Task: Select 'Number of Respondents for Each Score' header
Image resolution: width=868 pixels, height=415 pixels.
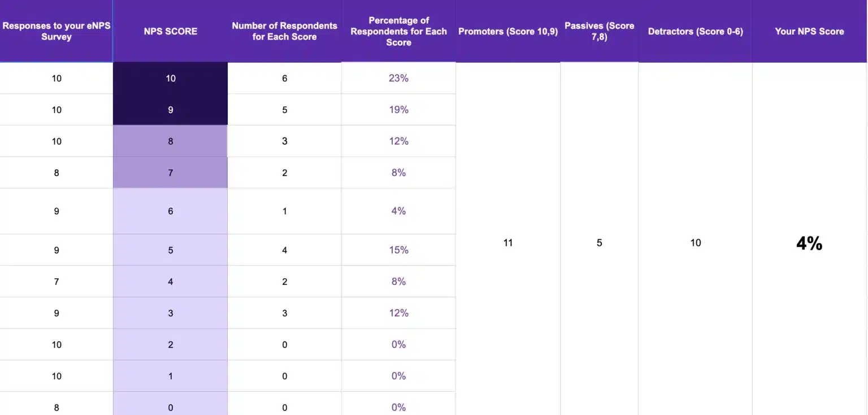Action: click(284, 31)
